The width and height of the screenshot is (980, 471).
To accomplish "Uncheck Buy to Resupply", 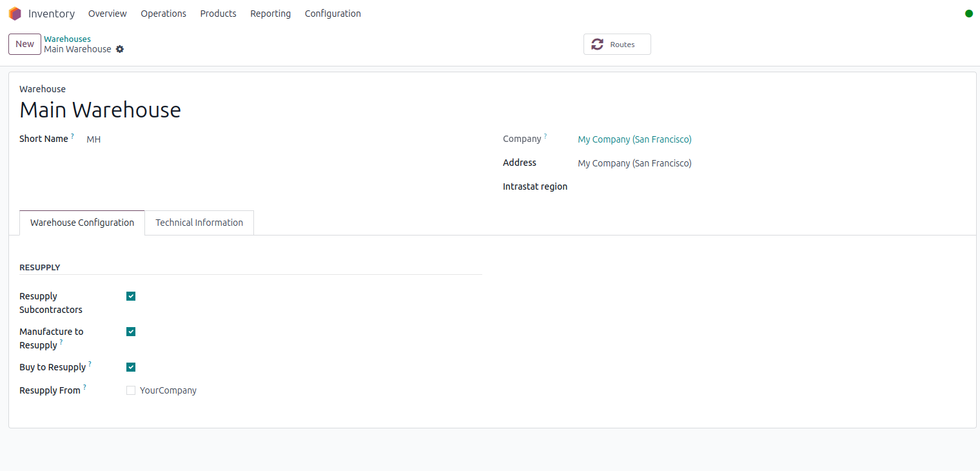I will 131,366.
